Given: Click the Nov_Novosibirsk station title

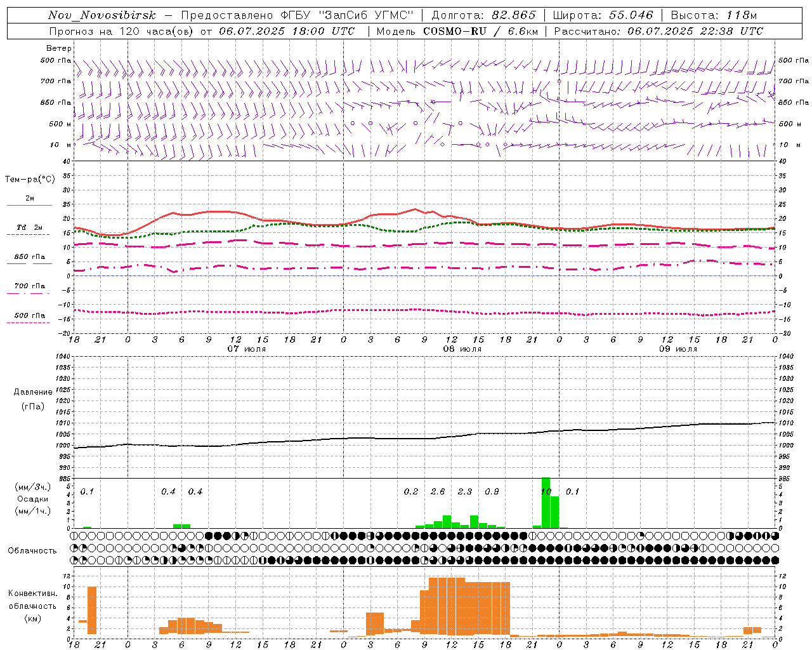Looking at the screenshot, I should pyautogui.click(x=101, y=15).
